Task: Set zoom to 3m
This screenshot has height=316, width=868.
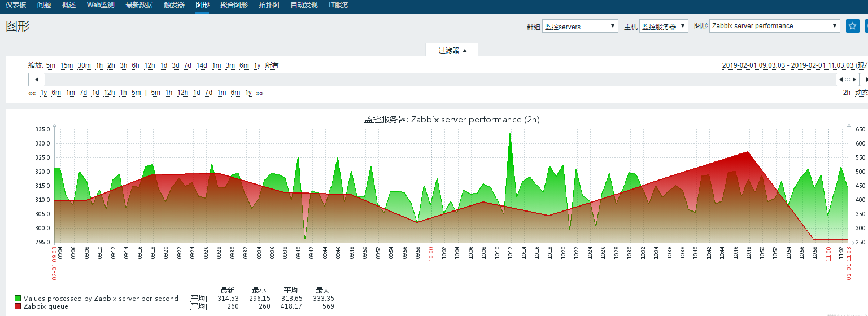Action: (x=230, y=65)
